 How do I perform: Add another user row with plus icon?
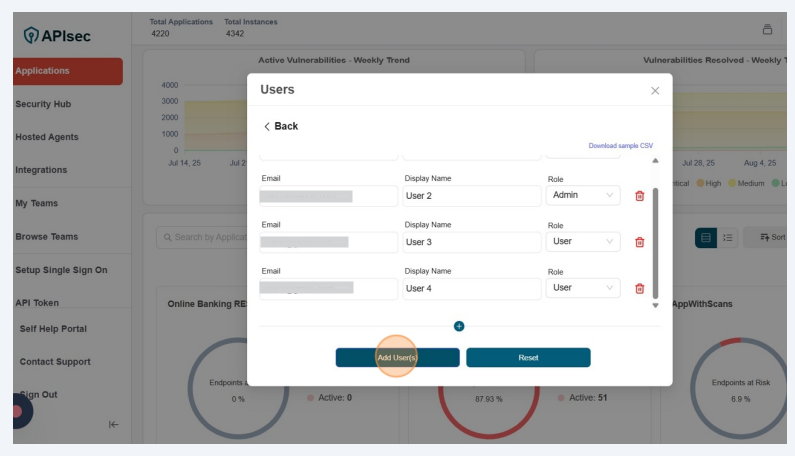click(x=459, y=326)
